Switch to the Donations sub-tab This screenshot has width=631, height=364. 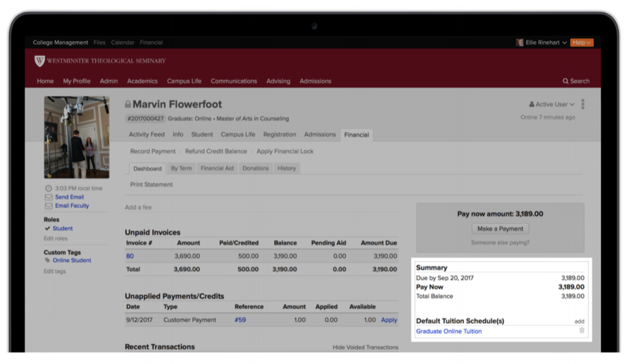pyautogui.click(x=255, y=168)
